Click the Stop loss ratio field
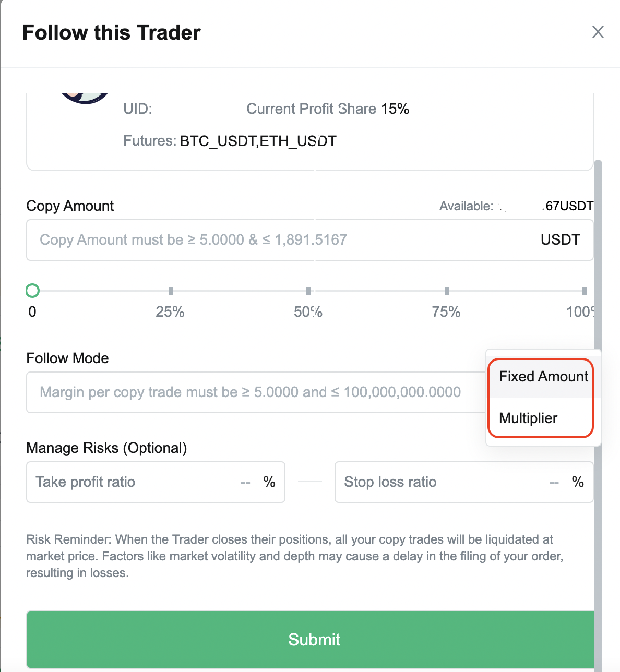Image resolution: width=620 pixels, height=672 pixels. (444, 482)
